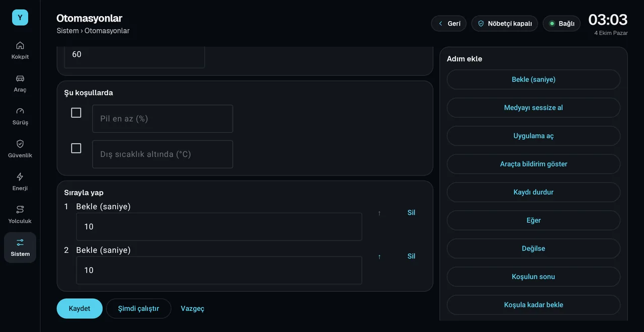Click the Bağlı connection status chip
This screenshot has width=644, height=332.
pos(561,24)
